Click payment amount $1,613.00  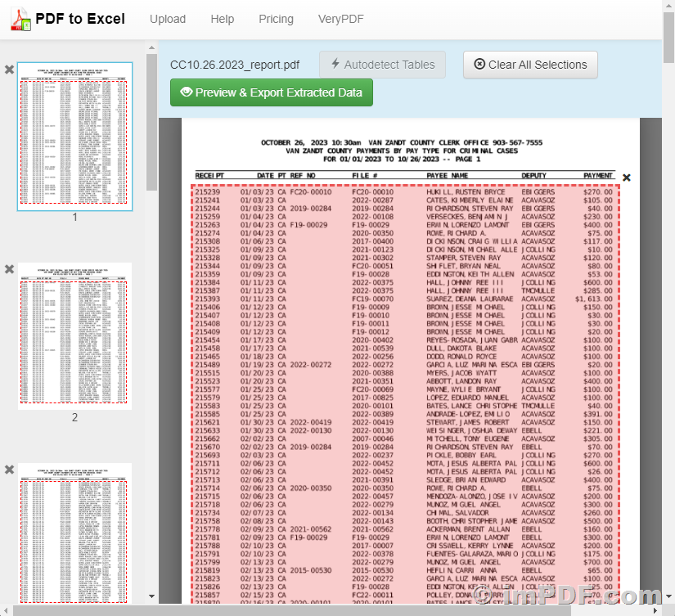(594, 299)
